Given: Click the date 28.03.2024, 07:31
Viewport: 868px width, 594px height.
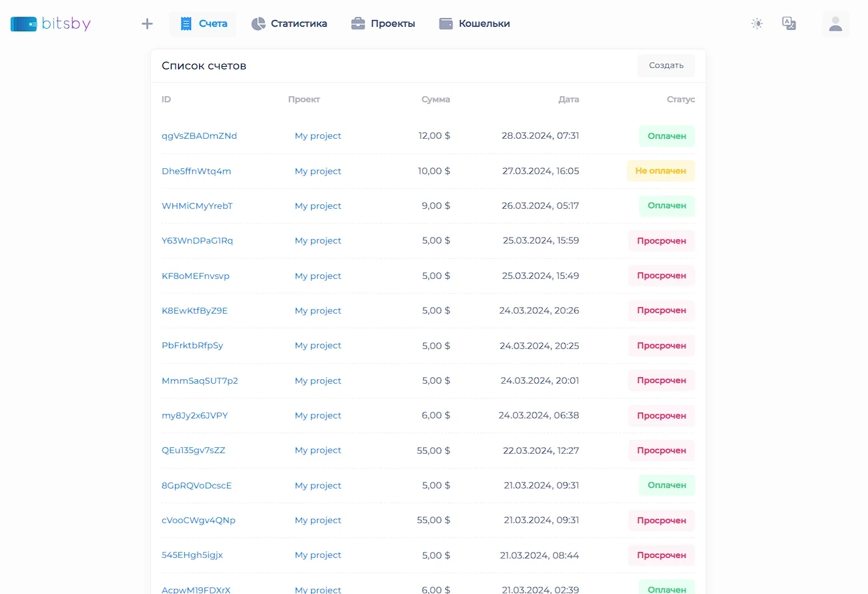Looking at the screenshot, I should [540, 135].
